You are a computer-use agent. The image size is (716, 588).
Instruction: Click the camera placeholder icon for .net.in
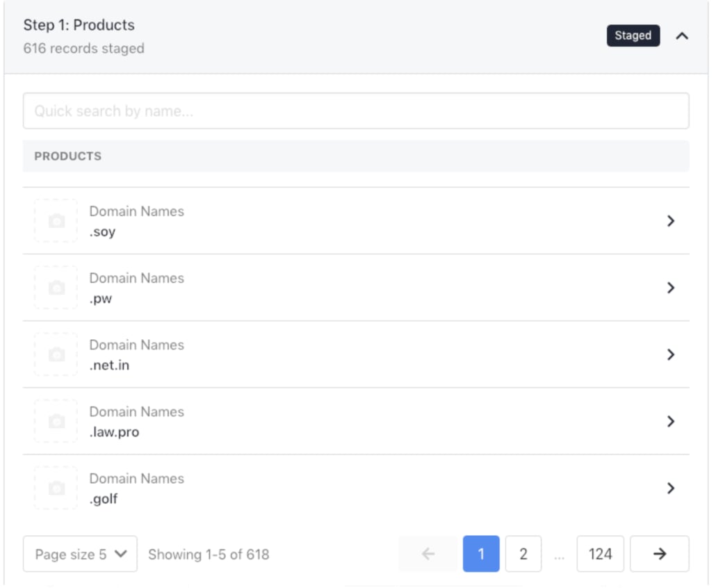tap(56, 354)
